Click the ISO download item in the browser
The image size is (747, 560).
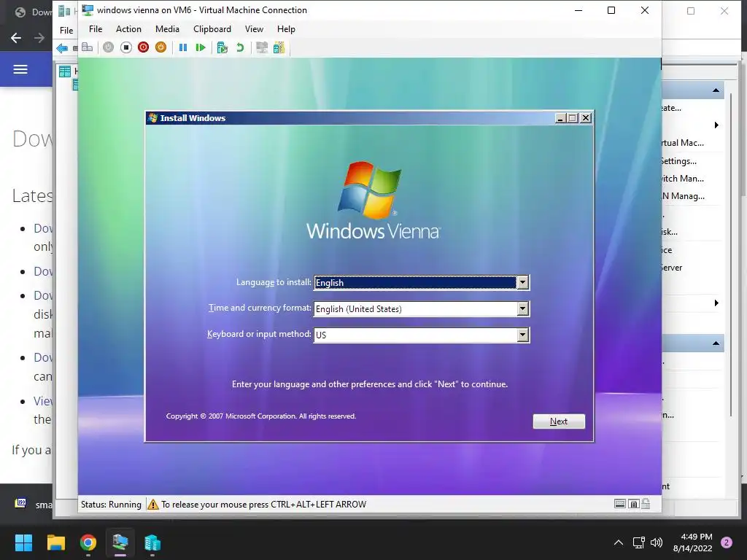34,504
